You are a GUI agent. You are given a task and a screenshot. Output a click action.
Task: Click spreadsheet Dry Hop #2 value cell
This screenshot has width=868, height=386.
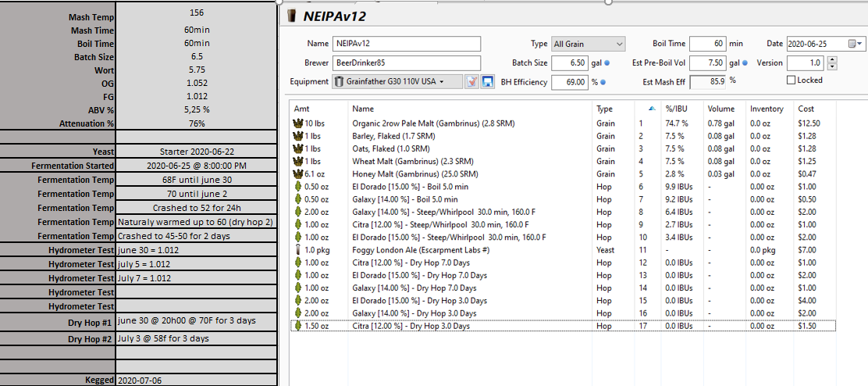pos(197,338)
